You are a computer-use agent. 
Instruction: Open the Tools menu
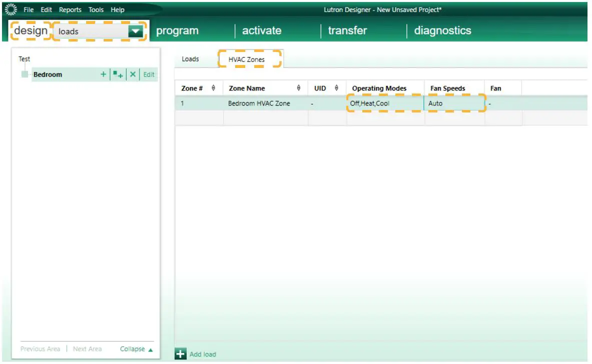[x=96, y=10]
